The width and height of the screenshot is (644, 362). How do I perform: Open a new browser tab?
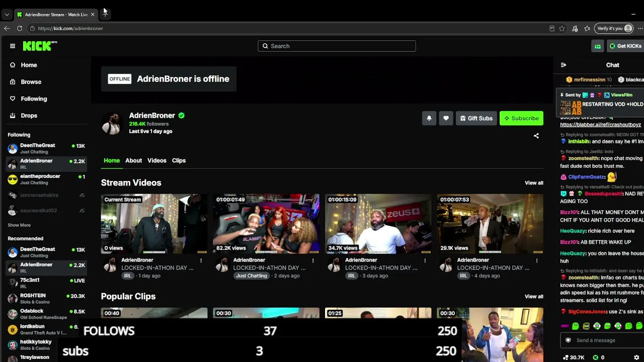(105, 14)
